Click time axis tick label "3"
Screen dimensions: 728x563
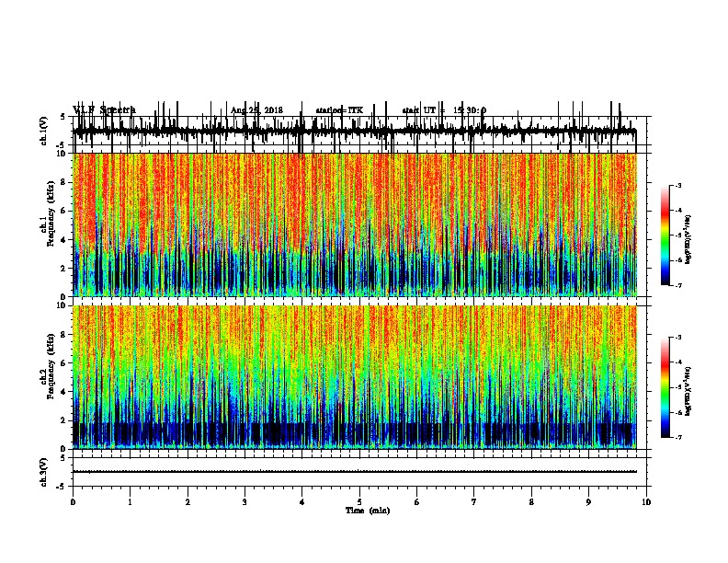point(245,502)
